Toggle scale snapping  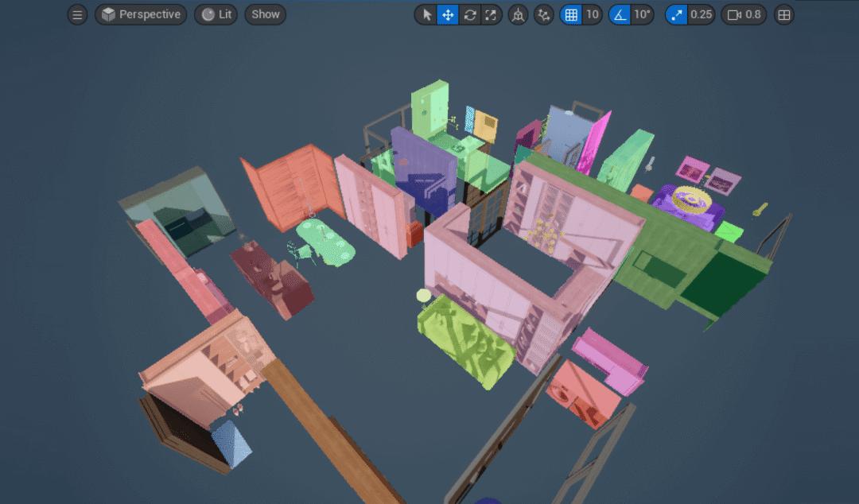pos(676,14)
